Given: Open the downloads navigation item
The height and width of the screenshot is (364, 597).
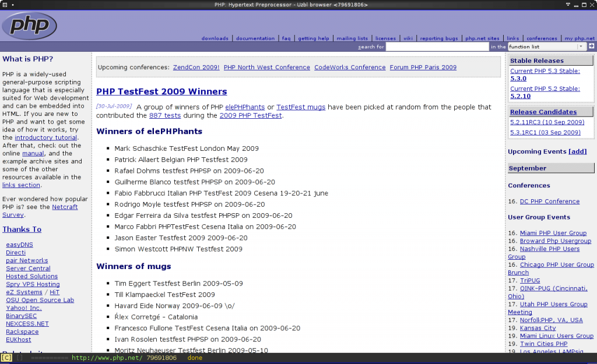Looking at the screenshot, I should [x=215, y=38].
